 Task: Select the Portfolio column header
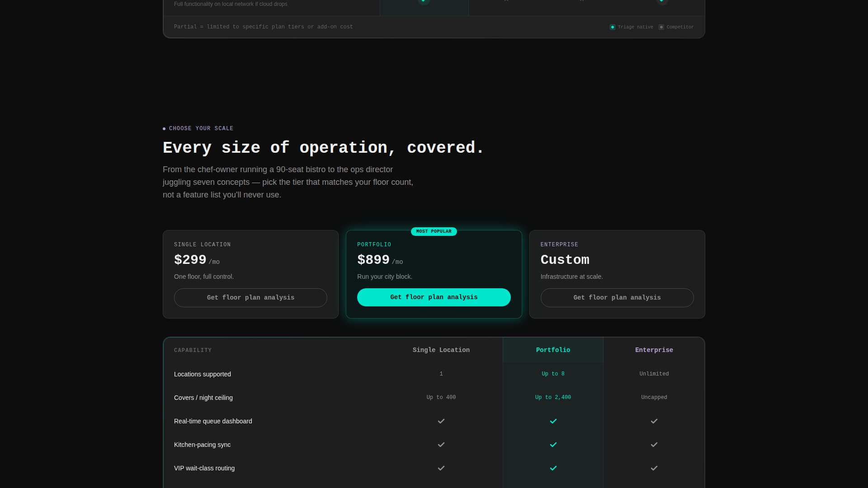coord(553,350)
